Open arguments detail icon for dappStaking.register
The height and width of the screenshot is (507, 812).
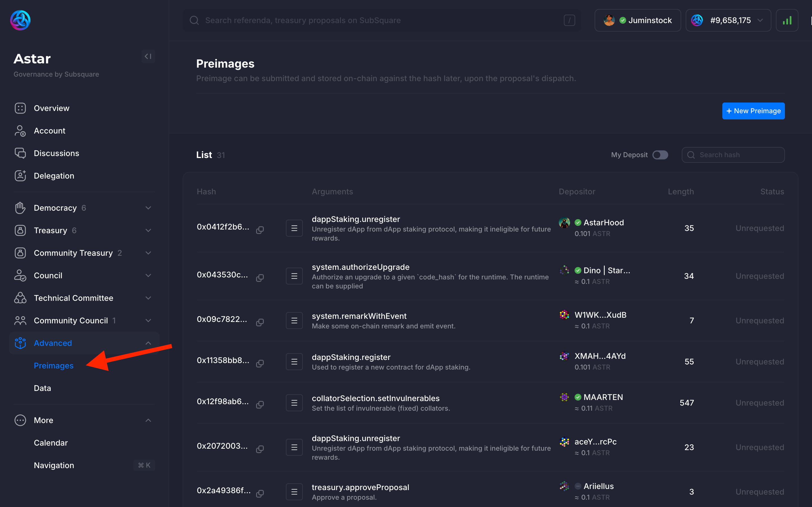(x=294, y=361)
